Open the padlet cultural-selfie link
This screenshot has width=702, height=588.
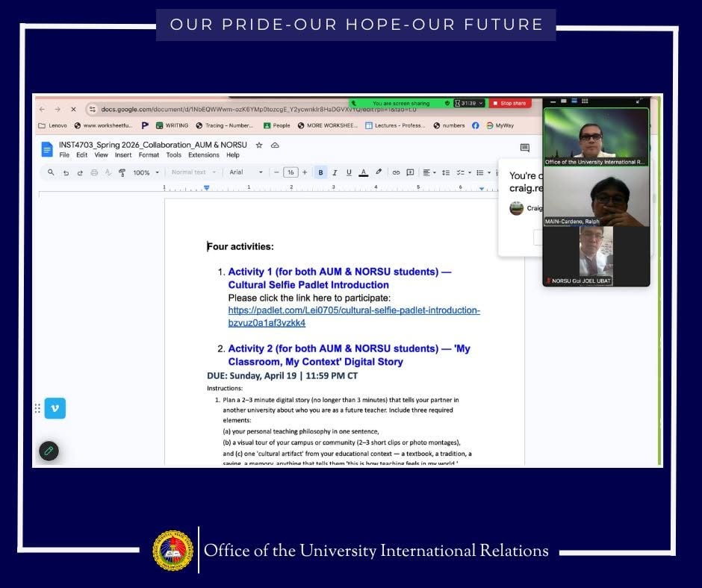point(354,316)
